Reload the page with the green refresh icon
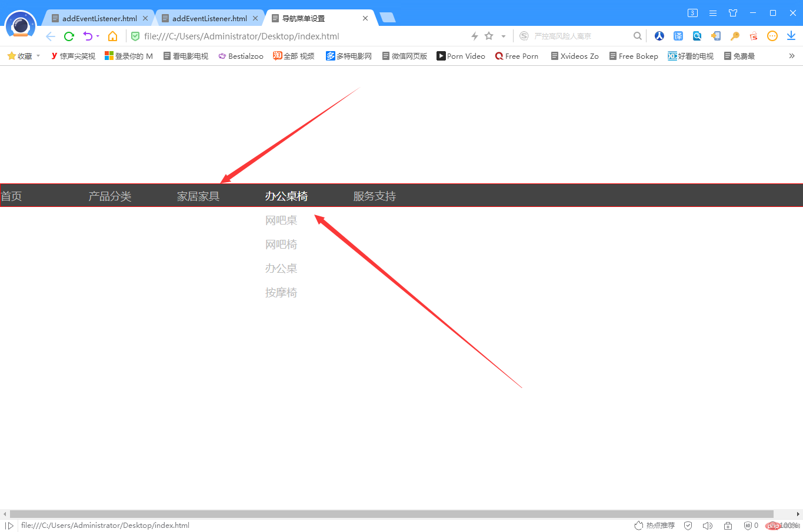Image resolution: width=803 pixels, height=532 pixels. point(69,36)
